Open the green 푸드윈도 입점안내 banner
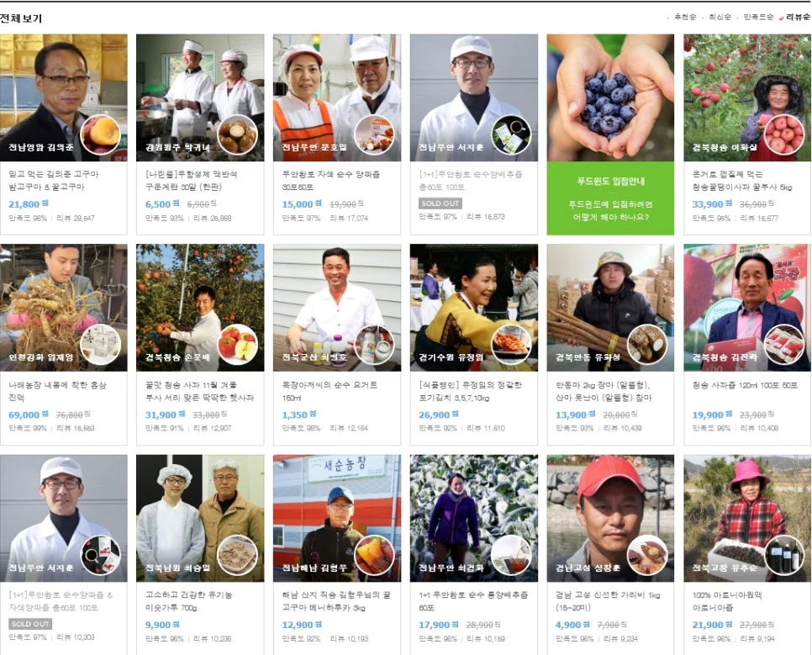This screenshot has height=655, width=812. pyautogui.click(x=610, y=198)
